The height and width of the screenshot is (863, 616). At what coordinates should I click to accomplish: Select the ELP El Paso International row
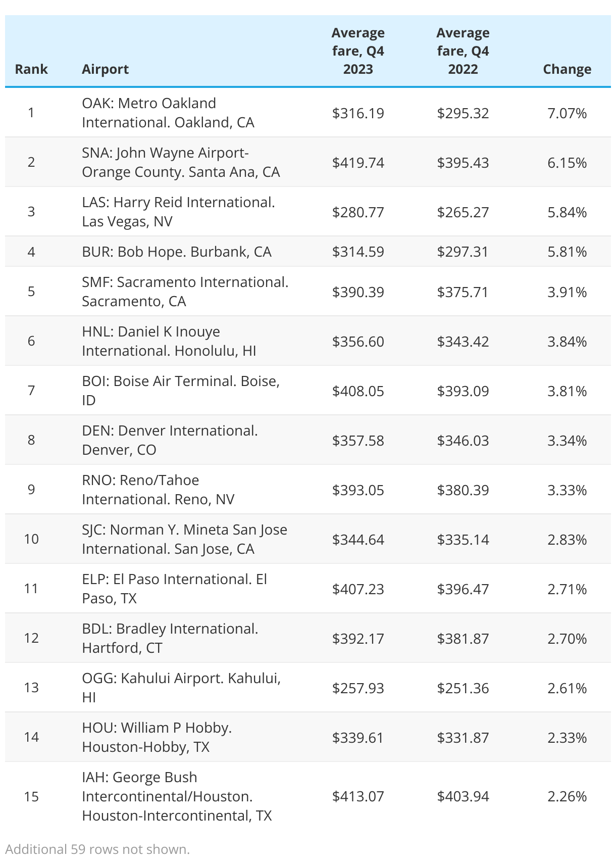pos(308,589)
